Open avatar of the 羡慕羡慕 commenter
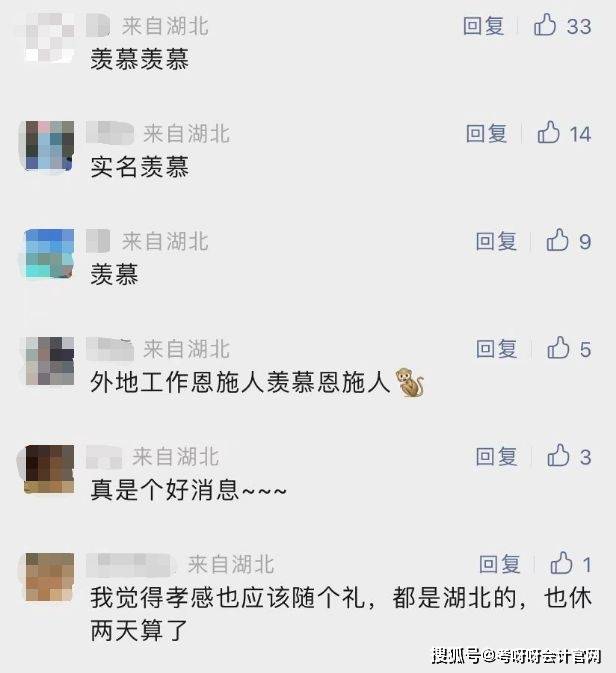The width and height of the screenshot is (616, 673). [49, 37]
